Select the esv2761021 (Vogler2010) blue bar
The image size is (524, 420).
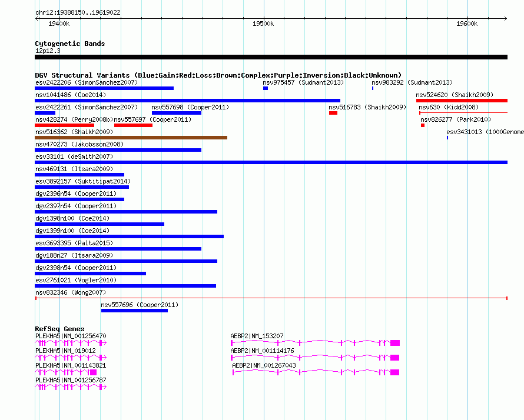125,286
